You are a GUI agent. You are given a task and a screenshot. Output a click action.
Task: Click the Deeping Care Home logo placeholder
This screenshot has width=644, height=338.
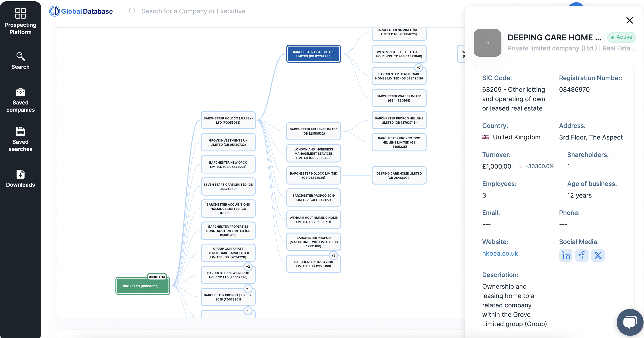tap(487, 43)
